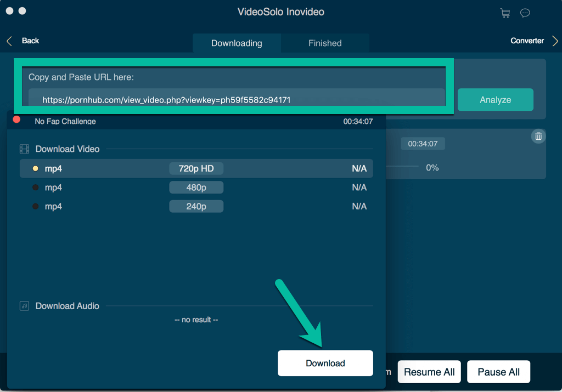Click the 720p HD quality badge

[x=196, y=169]
